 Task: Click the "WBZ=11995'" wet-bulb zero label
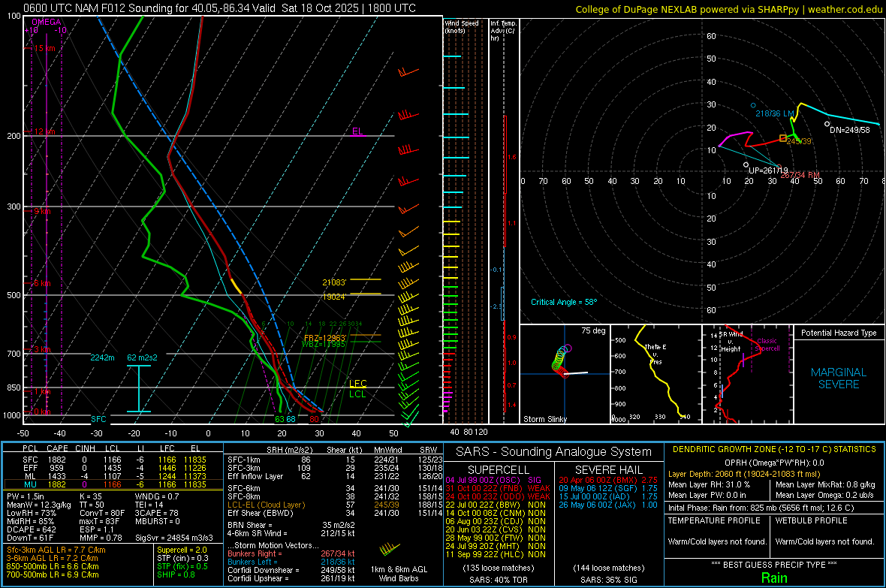(323, 344)
